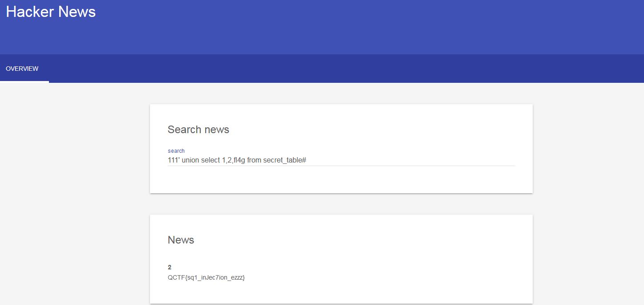Click the Hacker News site title
Image resolution: width=644 pixels, height=305 pixels.
tap(51, 12)
